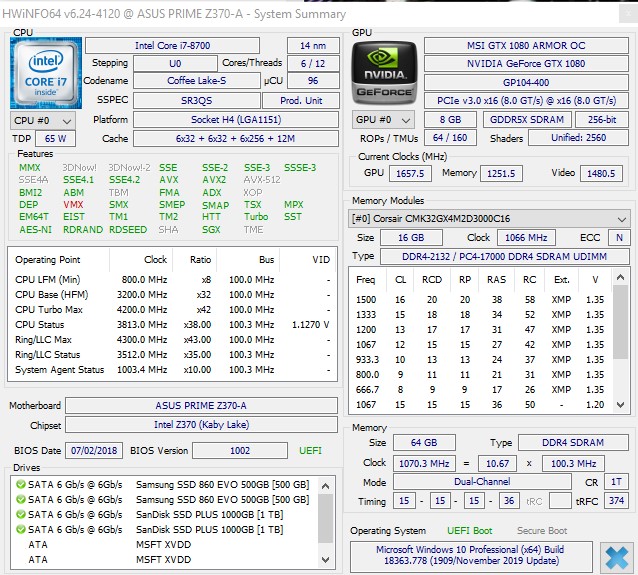Click the ROPs / TMUs 64 / 160 field
The height and width of the screenshot is (575, 638).
click(x=450, y=138)
